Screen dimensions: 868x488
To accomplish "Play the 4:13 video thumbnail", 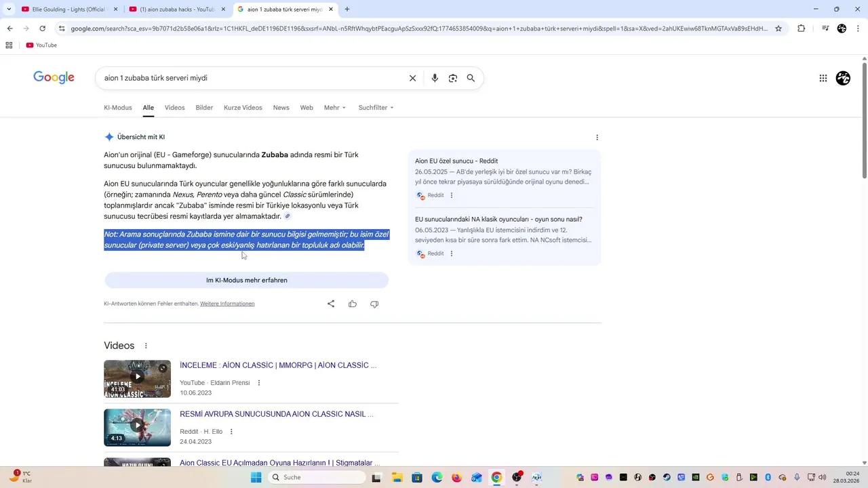I will [137, 428].
